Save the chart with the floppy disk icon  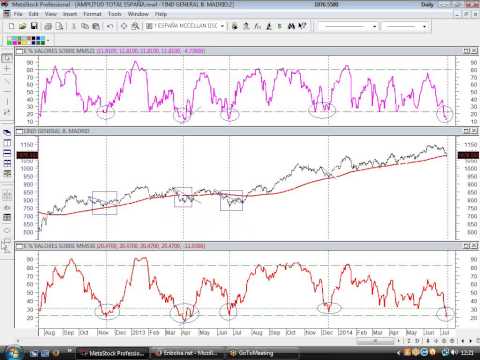34,26
